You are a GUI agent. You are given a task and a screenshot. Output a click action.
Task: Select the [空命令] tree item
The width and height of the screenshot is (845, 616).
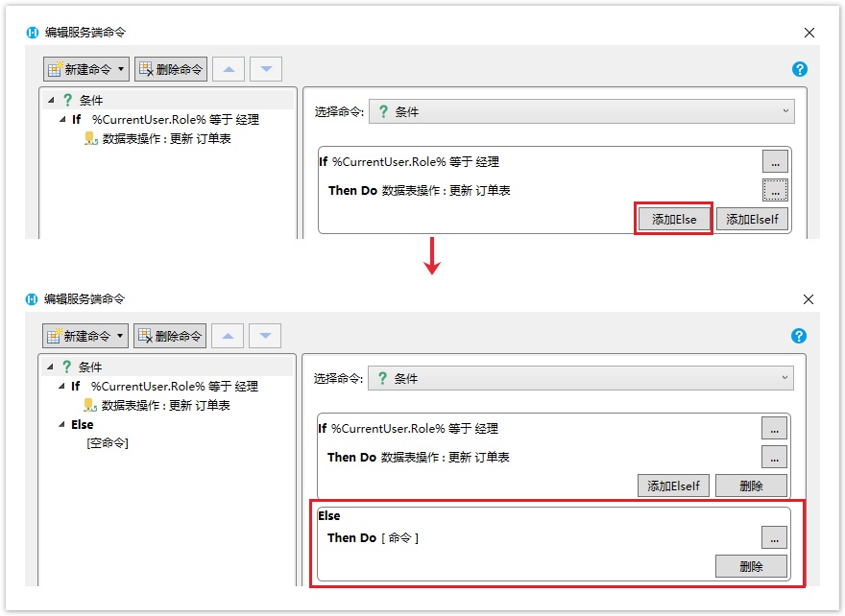coord(108,443)
